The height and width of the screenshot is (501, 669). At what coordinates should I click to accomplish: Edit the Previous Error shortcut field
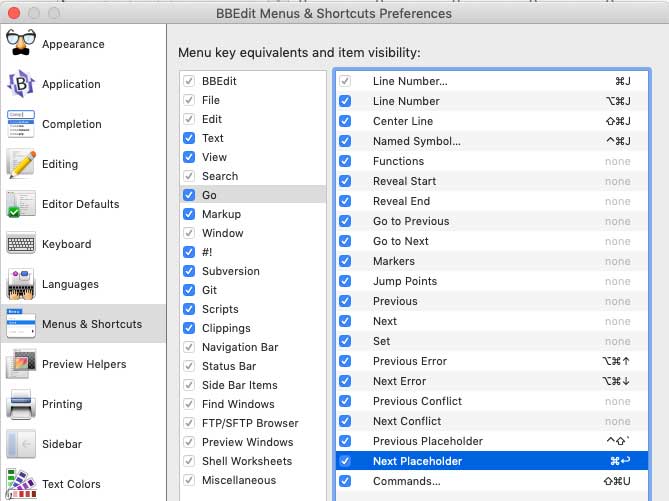point(616,361)
